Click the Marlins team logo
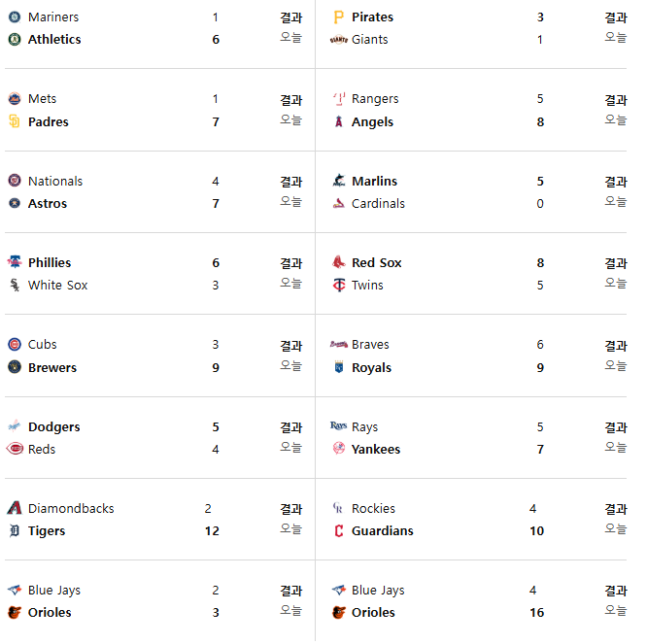647x644 pixels. point(339,181)
